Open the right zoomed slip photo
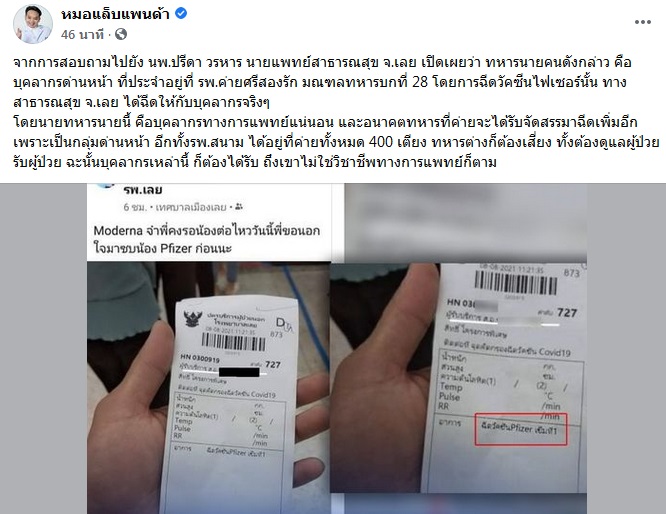The height and width of the screenshot is (514, 666). pyautogui.click(x=459, y=378)
